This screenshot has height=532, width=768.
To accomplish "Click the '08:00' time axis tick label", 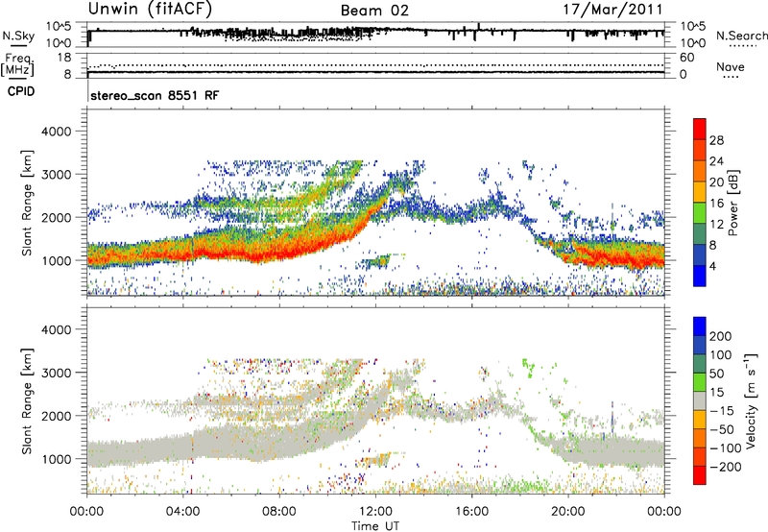I will [x=279, y=512].
